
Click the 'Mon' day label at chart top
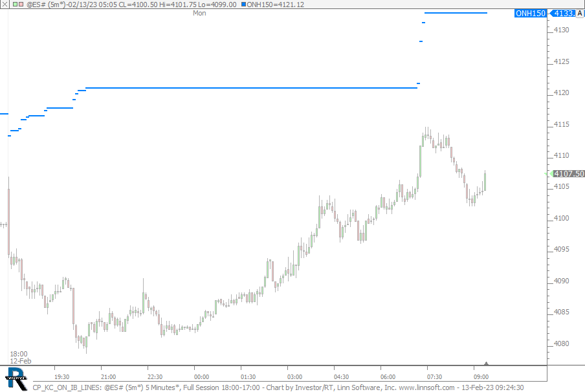pyautogui.click(x=199, y=13)
